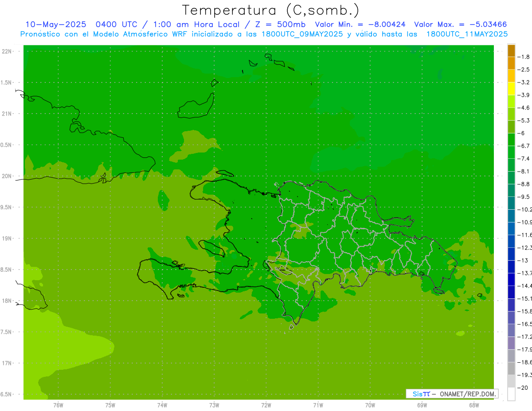
Task: Click the '-4.6' colorbar value
Action: pyautogui.click(x=524, y=108)
